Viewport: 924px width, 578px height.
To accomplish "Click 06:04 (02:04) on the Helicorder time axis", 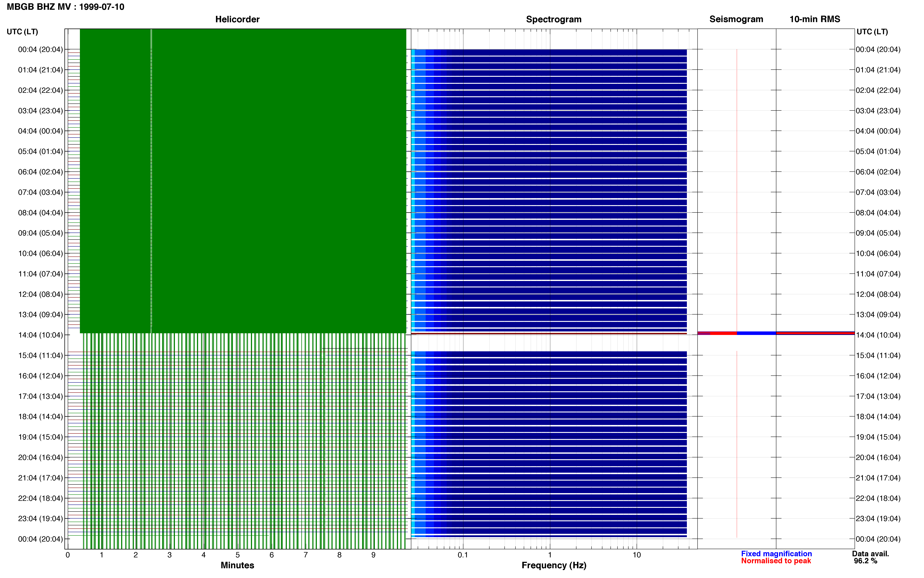I will [41, 172].
